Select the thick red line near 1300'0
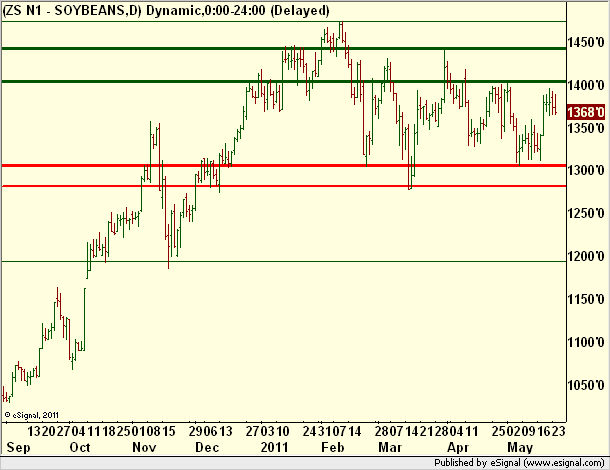The width and height of the screenshot is (610, 470). tap(284, 166)
